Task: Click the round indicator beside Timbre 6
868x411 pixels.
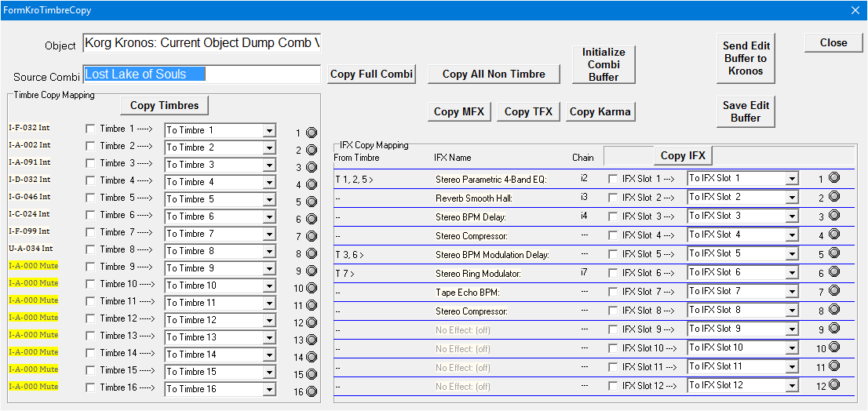Action: point(312,219)
